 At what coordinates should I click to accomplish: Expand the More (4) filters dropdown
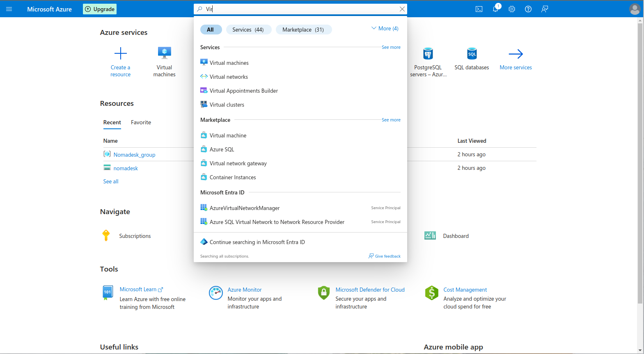tap(385, 28)
